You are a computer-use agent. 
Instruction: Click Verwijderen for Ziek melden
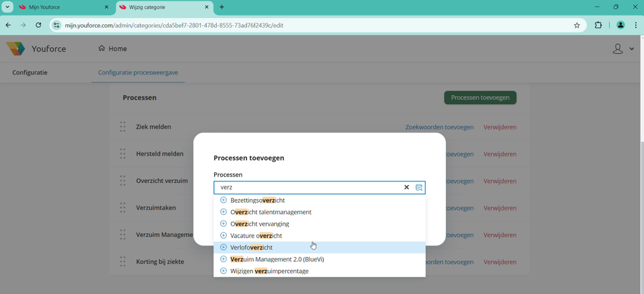500,127
